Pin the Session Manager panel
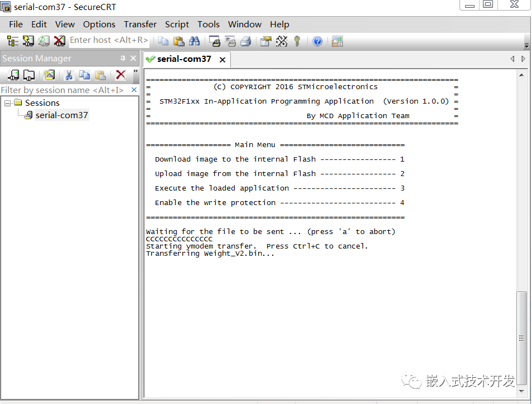Image resolution: width=532 pixels, height=404 pixels. pos(123,59)
